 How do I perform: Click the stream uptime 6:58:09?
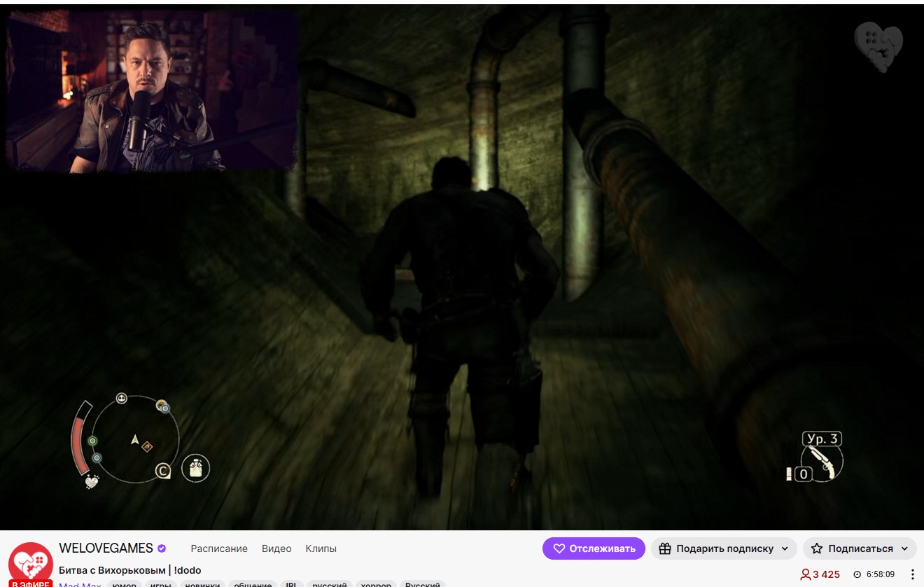pos(881,574)
